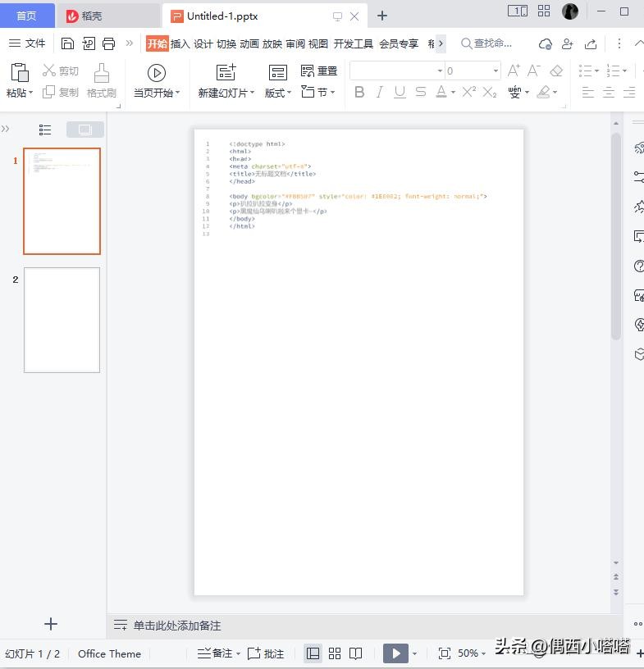The width and height of the screenshot is (644, 669).
Task: Open the 会员专享 ribbon tab
Action: tap(399, 43)
